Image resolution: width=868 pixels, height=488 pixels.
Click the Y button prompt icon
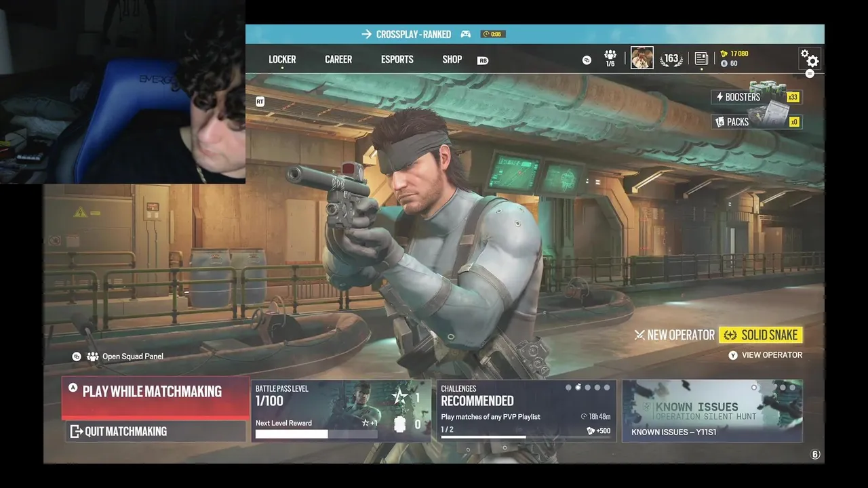coord(733,355)
